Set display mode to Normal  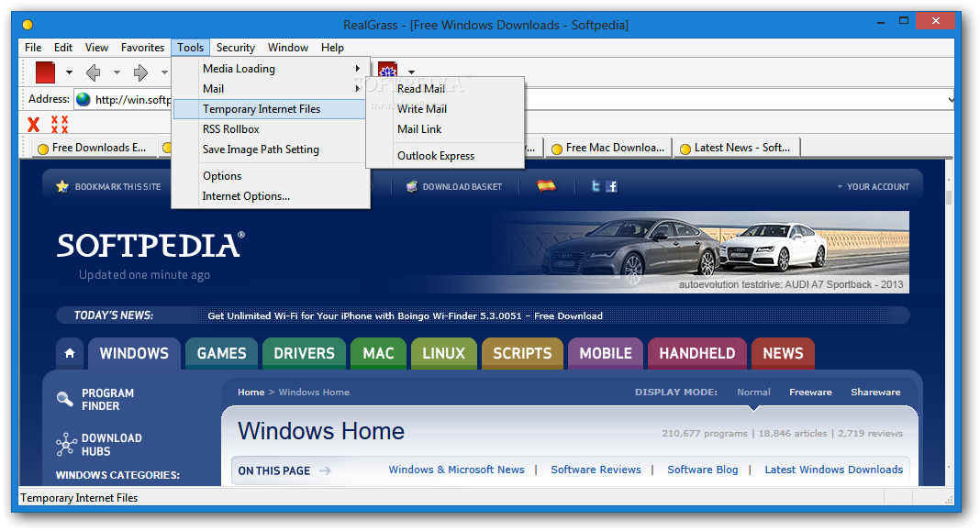point(753,393)
